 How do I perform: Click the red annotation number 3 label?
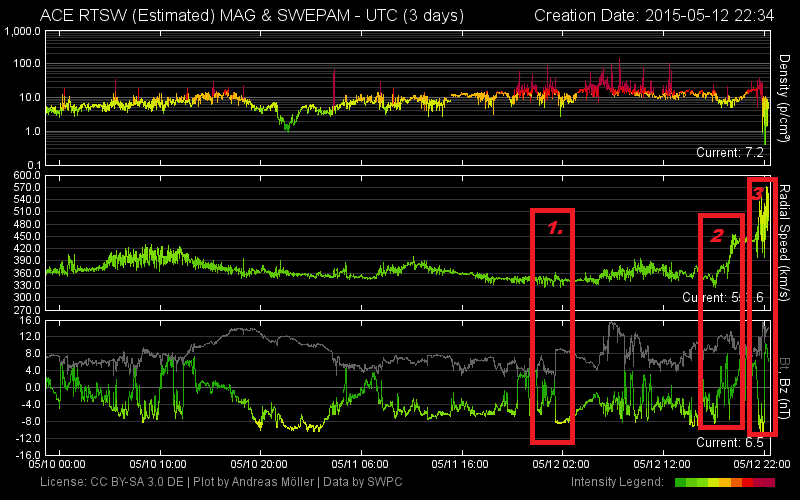(x=757, y=193)
